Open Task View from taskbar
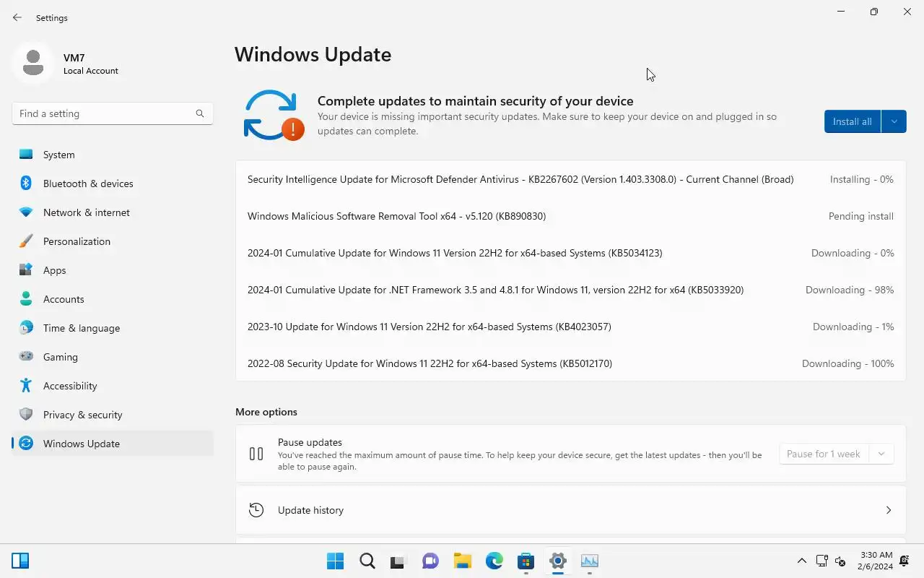The image size is (924, 578). coord(399,561)
